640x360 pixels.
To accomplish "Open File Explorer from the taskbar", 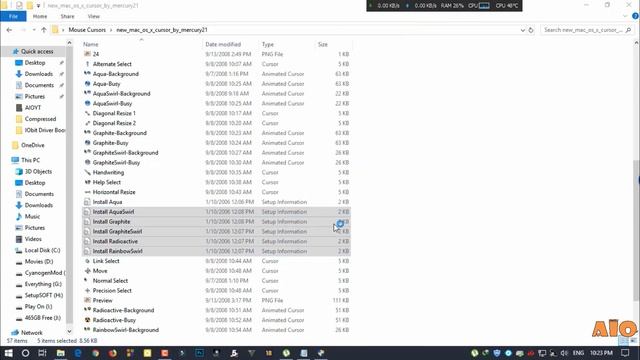I will tap(60, 353).
